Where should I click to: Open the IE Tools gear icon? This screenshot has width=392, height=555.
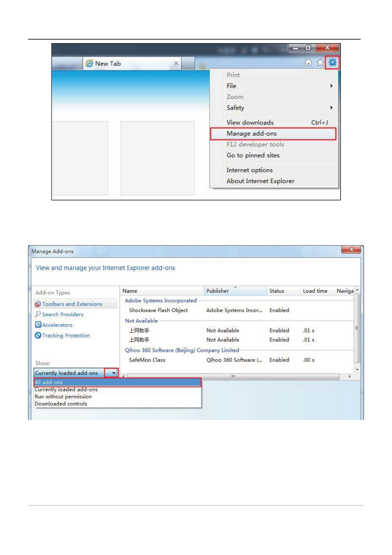pos(332,62)
